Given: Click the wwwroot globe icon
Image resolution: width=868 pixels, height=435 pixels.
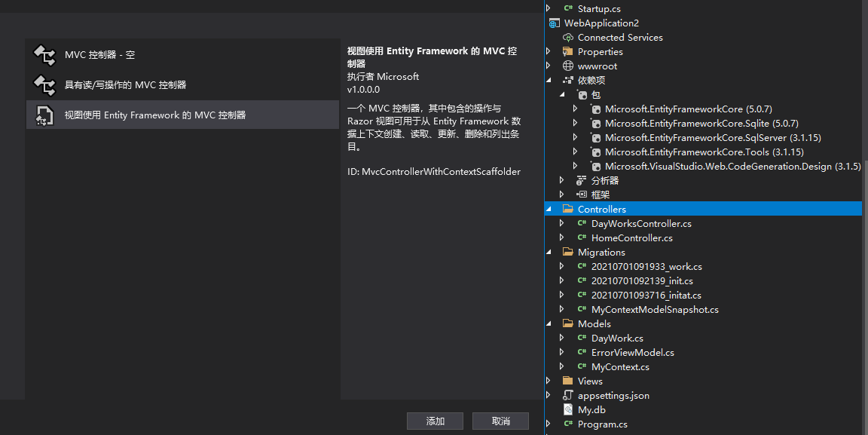Looking at the screenshot, I should [x=568, y=66].
